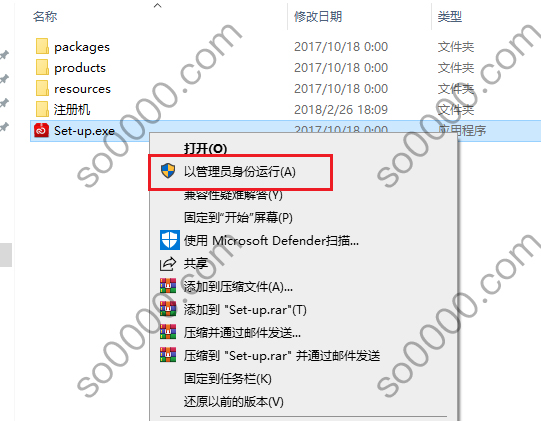
Task: Choose 固定到任务栏(K)
Action: [x=227, y=379]
